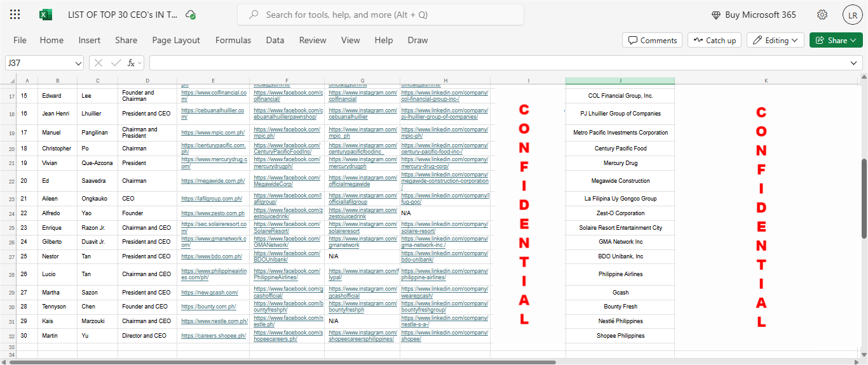868x365 pixels.
Task: Open the Editing mode dropdown
Action: coord(775,40)
